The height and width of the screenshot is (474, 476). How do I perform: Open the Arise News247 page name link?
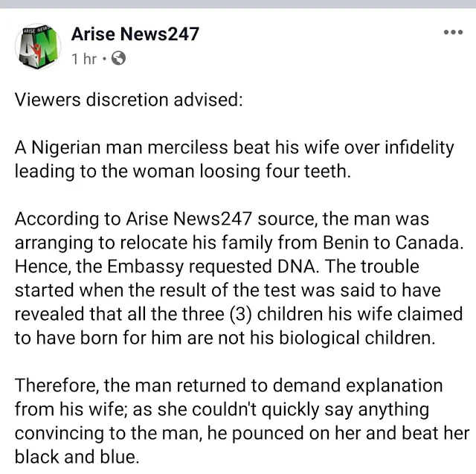pos(135,33)
